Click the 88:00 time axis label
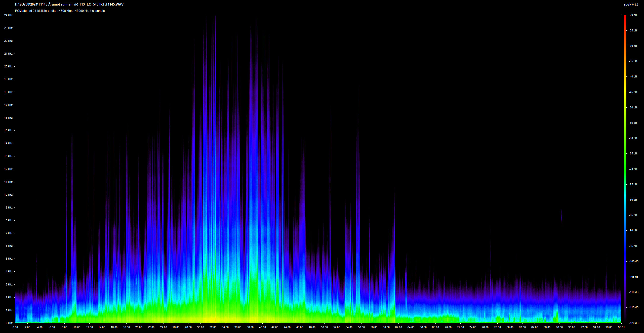This screenshot has width=644, height=333. pos(559,327)
